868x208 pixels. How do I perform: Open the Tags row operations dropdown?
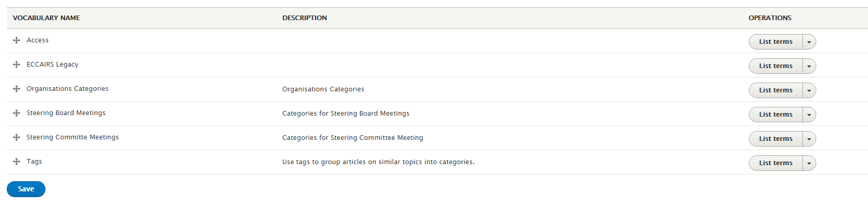(x=809, y=163)
